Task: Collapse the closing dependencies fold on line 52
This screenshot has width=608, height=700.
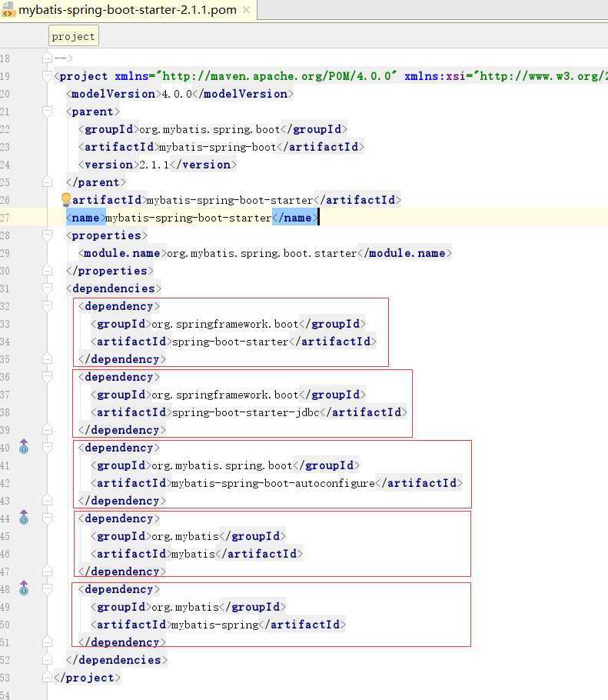Action: pos(48,659)
